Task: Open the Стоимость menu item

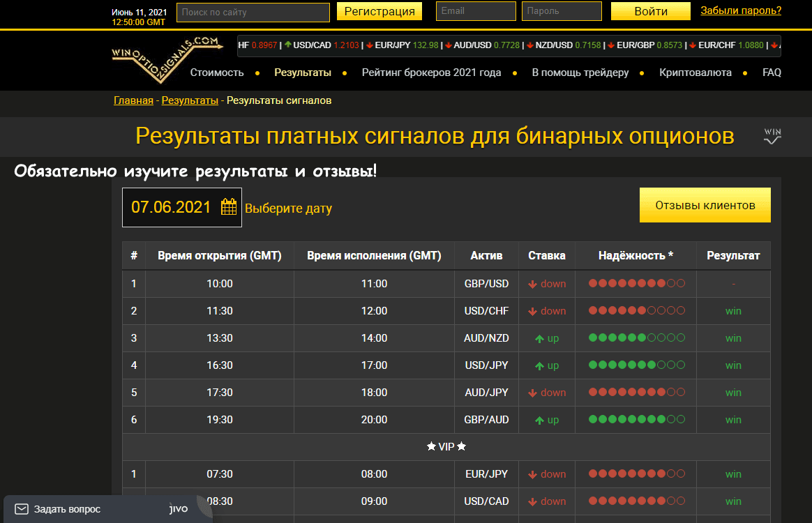Action: click(217, 73)
